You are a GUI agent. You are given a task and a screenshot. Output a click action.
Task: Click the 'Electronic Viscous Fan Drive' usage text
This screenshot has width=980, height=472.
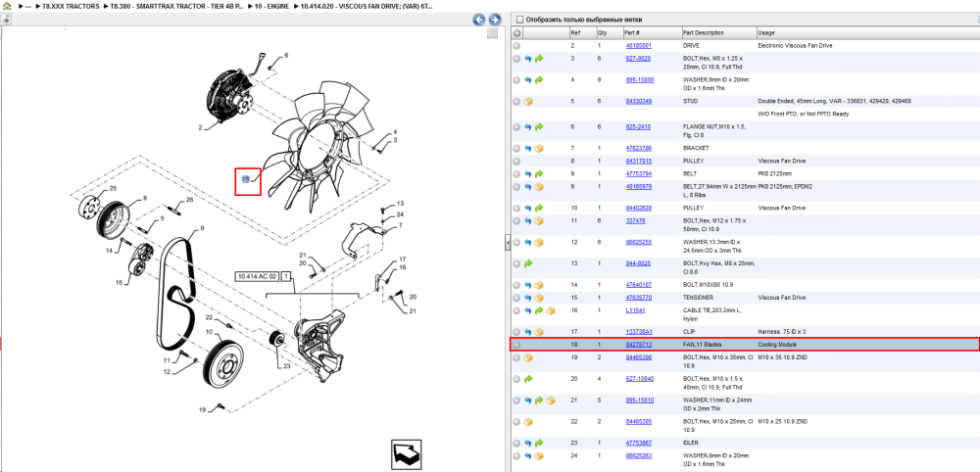795,46
